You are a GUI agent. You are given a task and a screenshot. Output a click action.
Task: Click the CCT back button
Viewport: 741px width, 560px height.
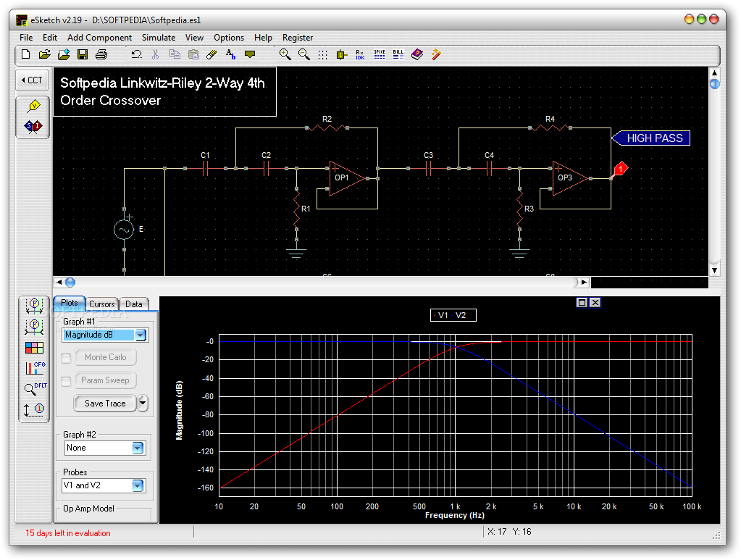click(32, 80)
